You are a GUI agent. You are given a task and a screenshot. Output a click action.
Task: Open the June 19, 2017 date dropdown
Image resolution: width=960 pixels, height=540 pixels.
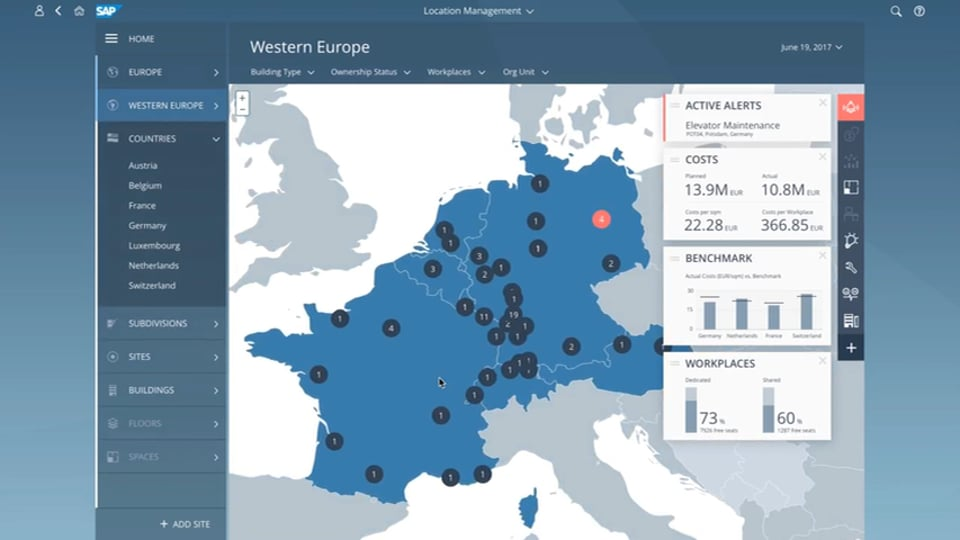pos(809,47)
